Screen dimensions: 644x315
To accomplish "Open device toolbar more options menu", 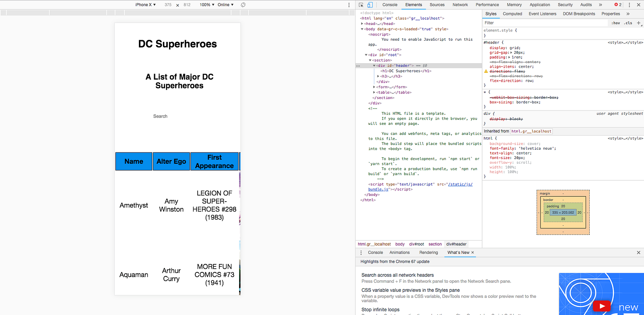I will tap(349, 5).
